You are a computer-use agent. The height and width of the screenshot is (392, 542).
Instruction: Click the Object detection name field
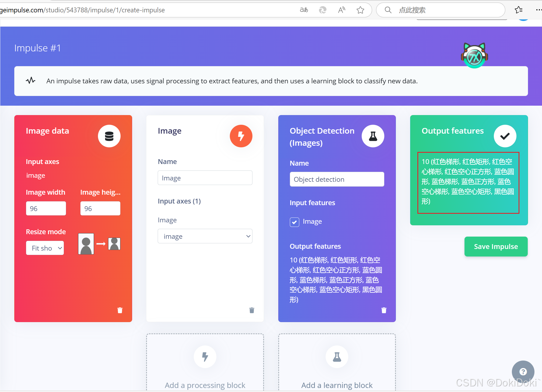pos(337,179)
